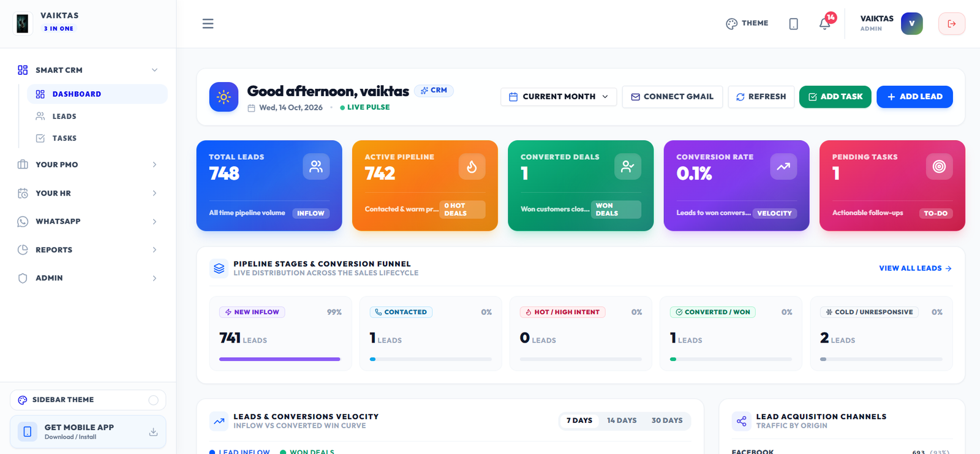This screenshot has width=980, height=454.
Task: Click the Conversion Rate trend icon
Action: click(783, 166)
